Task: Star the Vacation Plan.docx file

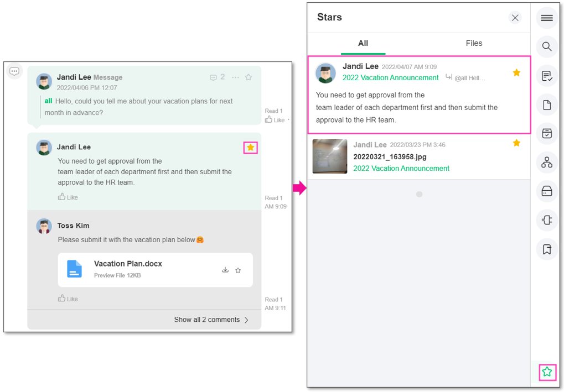Action: point(238,270)
